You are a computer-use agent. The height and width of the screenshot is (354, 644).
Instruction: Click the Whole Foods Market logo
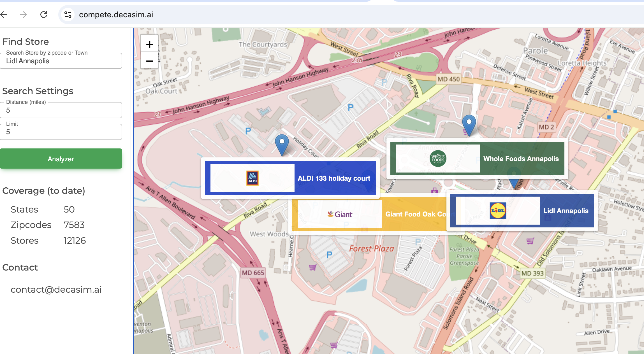(x=438, y=159)
